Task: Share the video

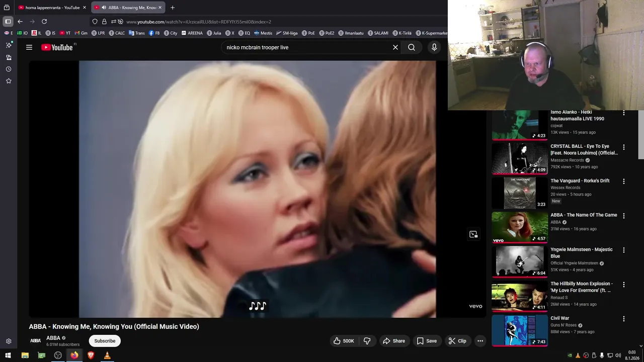Action: 394,341
